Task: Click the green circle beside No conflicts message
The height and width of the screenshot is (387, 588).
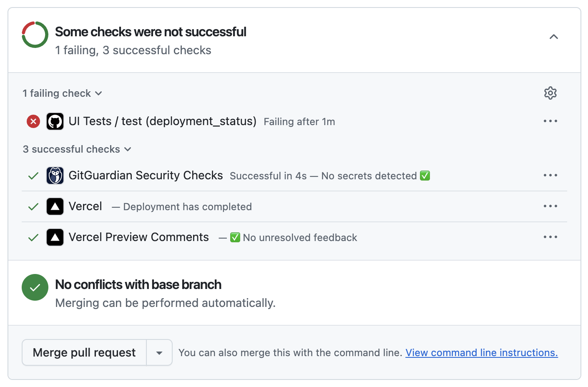Action: [35, 287]
